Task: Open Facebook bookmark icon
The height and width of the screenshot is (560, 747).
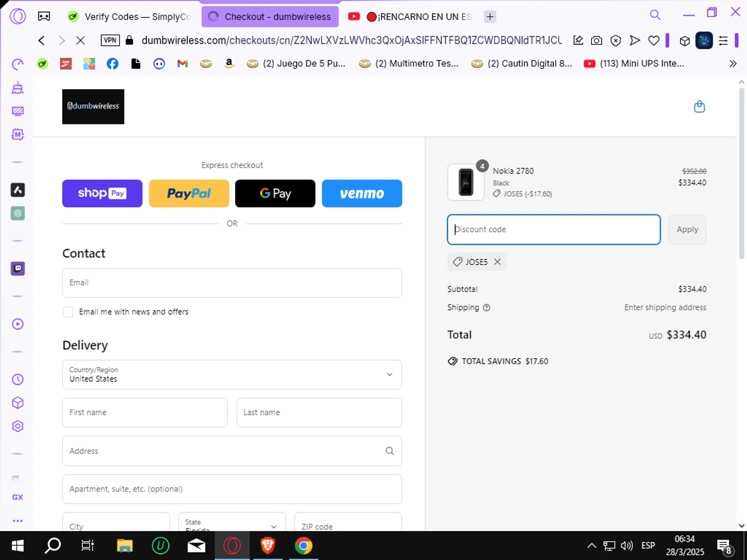Action: click(113, 64)
